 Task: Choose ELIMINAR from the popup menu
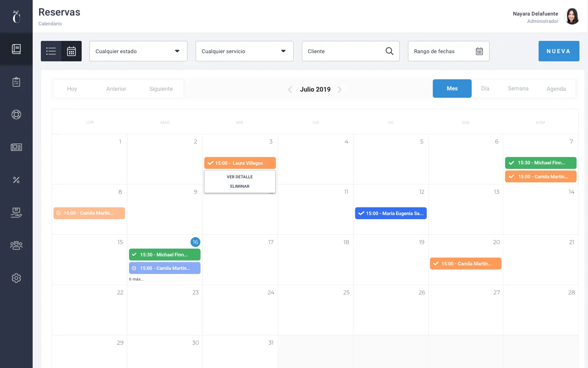click(x=240, y=186)
